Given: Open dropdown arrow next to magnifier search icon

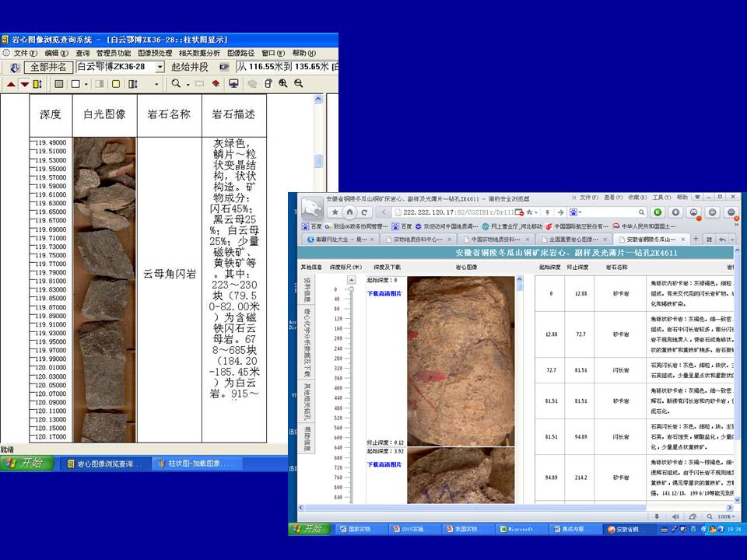Looking at the screenshot, I should tap(188, 84).
